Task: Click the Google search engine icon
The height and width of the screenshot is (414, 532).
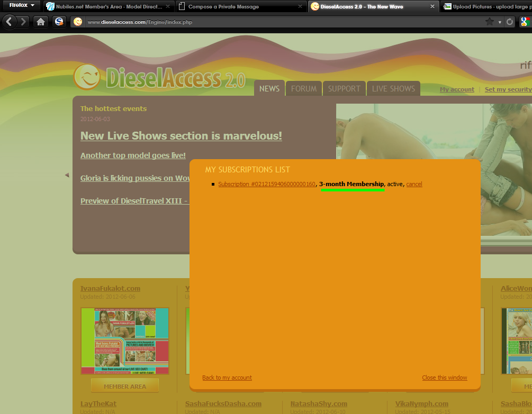Action: [x=525, y=22]
